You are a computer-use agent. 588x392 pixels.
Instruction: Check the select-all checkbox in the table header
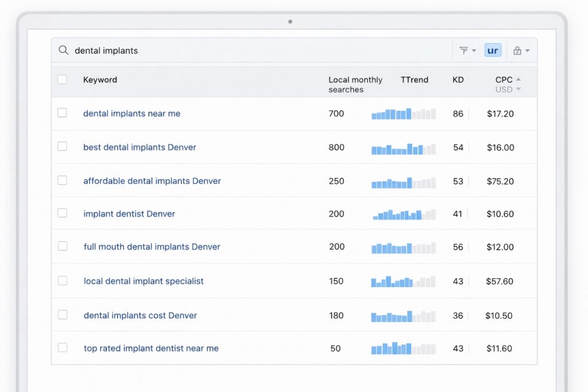[63, 80]
